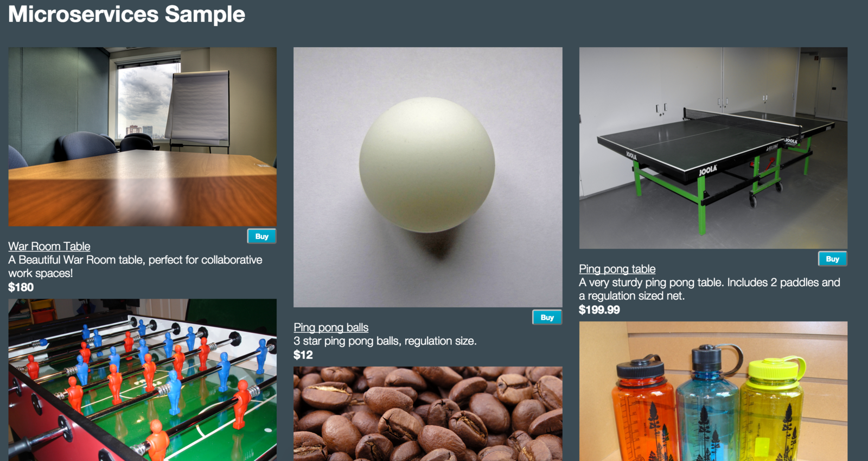Click the sturdy ping pong table description
This screenshot has width=868, height=461.
tap(710, 289)
